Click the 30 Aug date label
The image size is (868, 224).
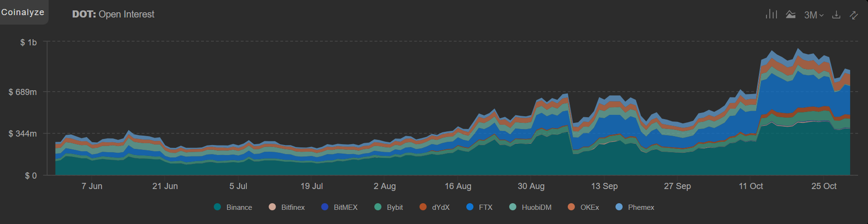531,186
